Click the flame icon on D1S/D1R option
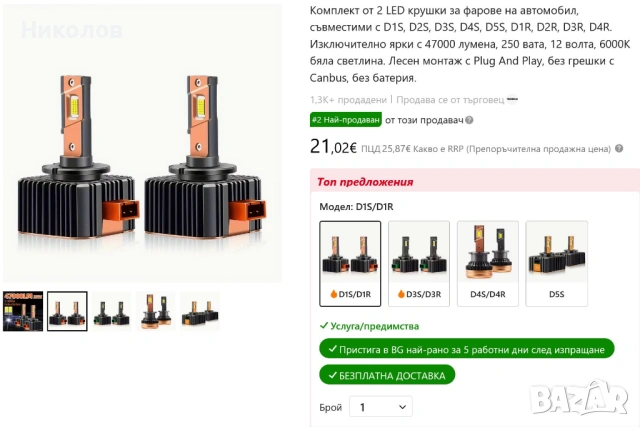640x427 pixels. coord(333,294)
